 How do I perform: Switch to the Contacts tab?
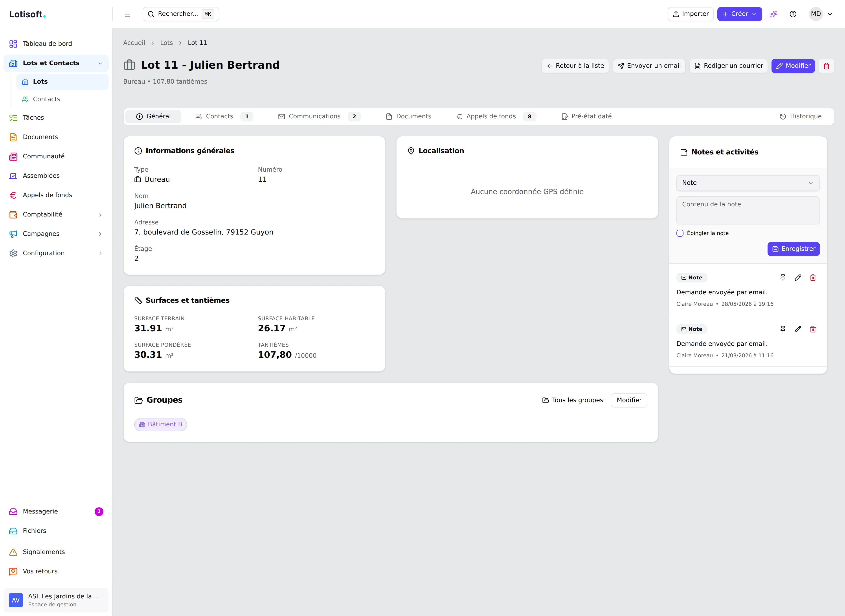224,117
